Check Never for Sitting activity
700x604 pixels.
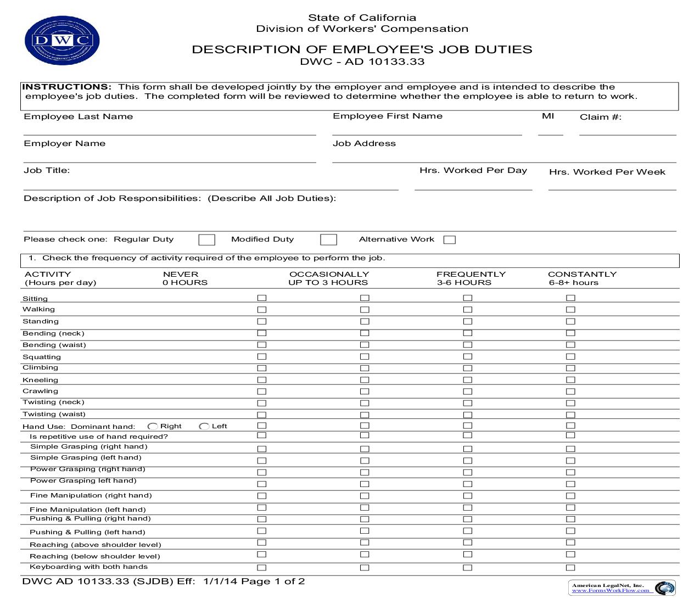262,297
